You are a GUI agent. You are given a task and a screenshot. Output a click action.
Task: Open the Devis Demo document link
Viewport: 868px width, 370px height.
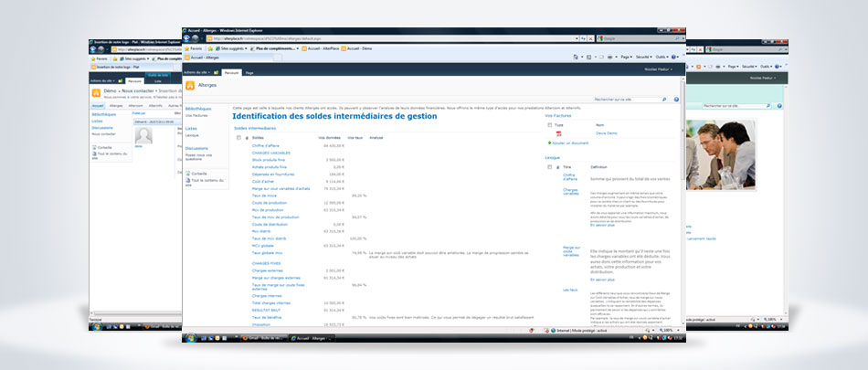(x=606, y=133)
